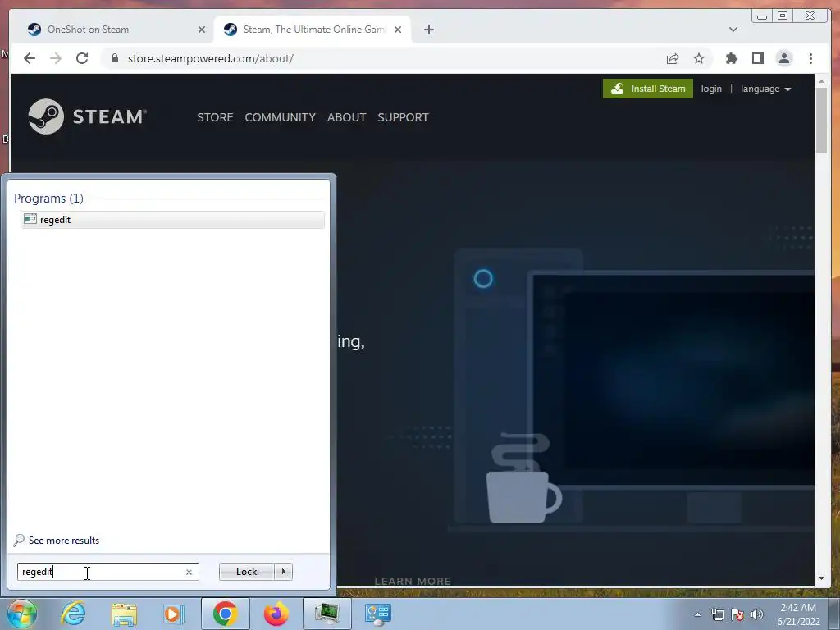
Task: Open the regedit program result
Action: [x=172, y=220]
